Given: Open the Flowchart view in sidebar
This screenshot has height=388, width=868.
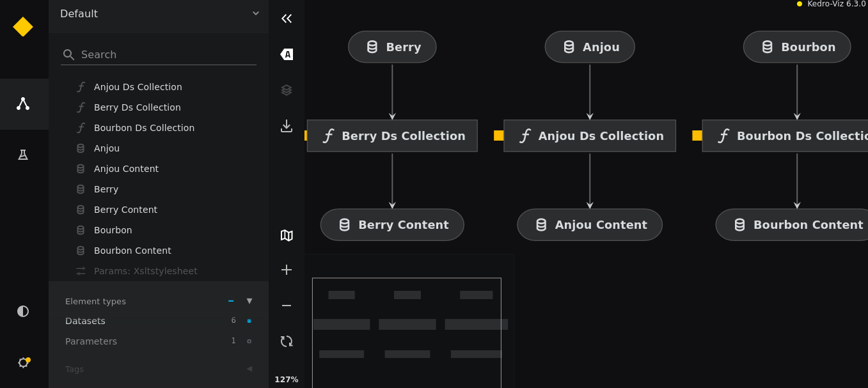Looking at the screenshot, I should (x=23, y=104).
